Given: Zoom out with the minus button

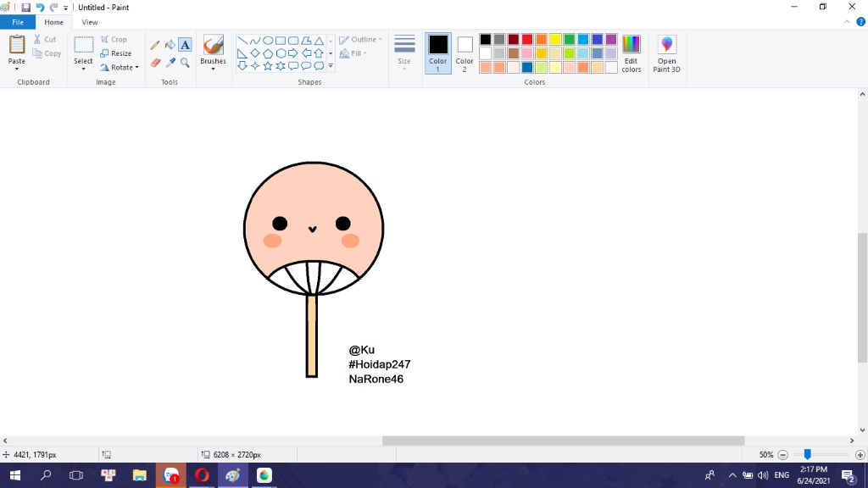Looking at the screenshot, I should (782, 455).
